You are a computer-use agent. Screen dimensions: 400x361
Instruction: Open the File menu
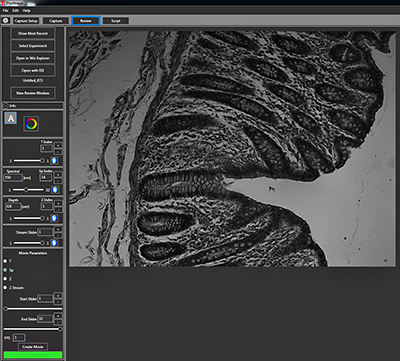coord(6,11)
